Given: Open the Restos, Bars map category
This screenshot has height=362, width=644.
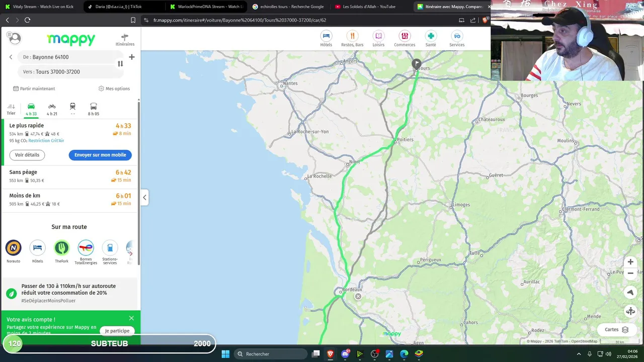Looking at the screenshot, I should (352, 39).
